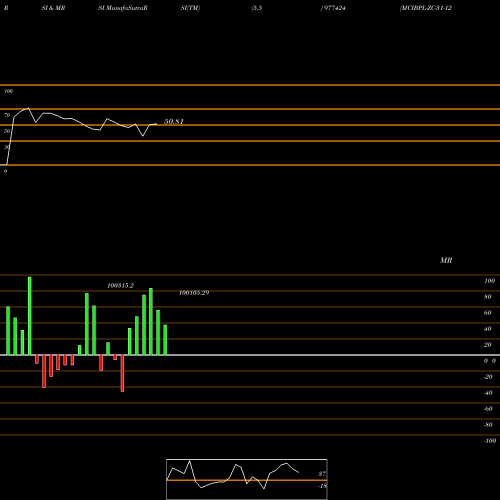Click the "-20" tick on MR axis

tap(488, 377)
